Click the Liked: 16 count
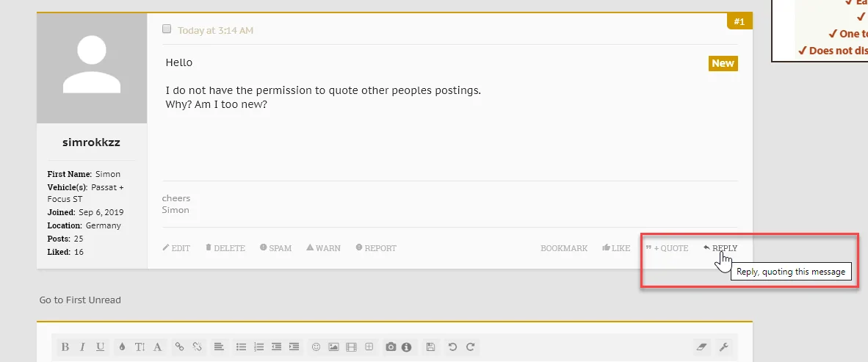Viewport: 868px width, 362px height. click(x=65, y=252)
